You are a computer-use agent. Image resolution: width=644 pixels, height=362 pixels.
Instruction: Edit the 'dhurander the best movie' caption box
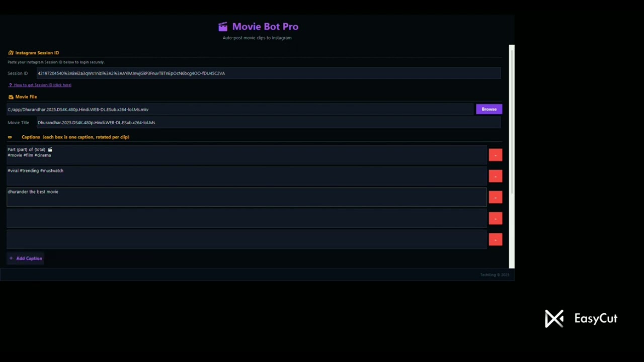click(x=247, y=198)
